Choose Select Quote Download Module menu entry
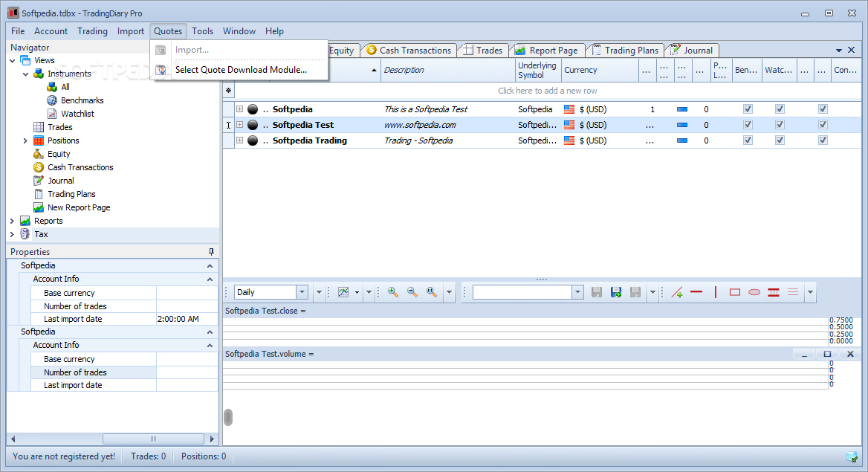Image resolution: width=868 pixels, height=472 pixels. [x=241, y=70]
